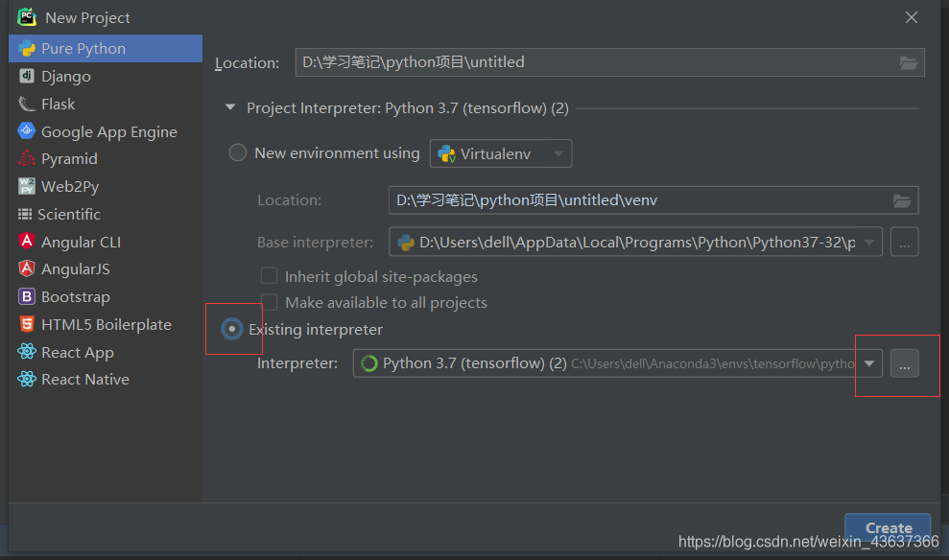Viewport: 949px width, 560px height.
Task: Choose Pyramid project type
Action: 106,158
